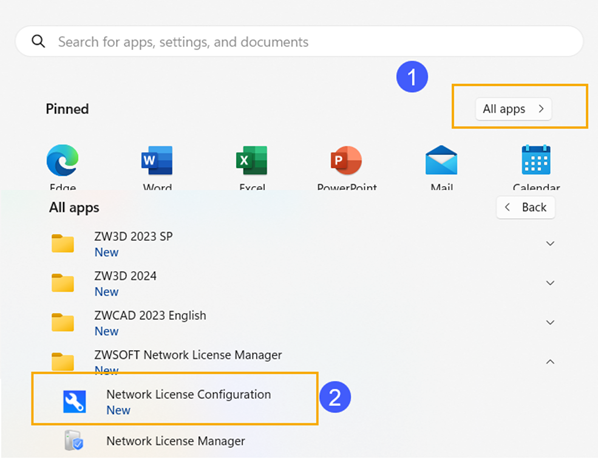This screenshot has height=459, width=598.
Task: Select ZWSOFT Network License Manager folder name
Action: click(x=188, y=355)
